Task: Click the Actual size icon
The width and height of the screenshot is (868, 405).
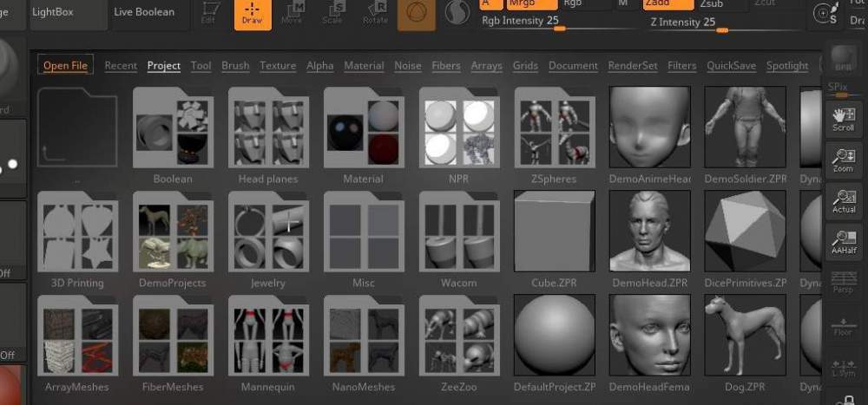Action: pos(843,201)
